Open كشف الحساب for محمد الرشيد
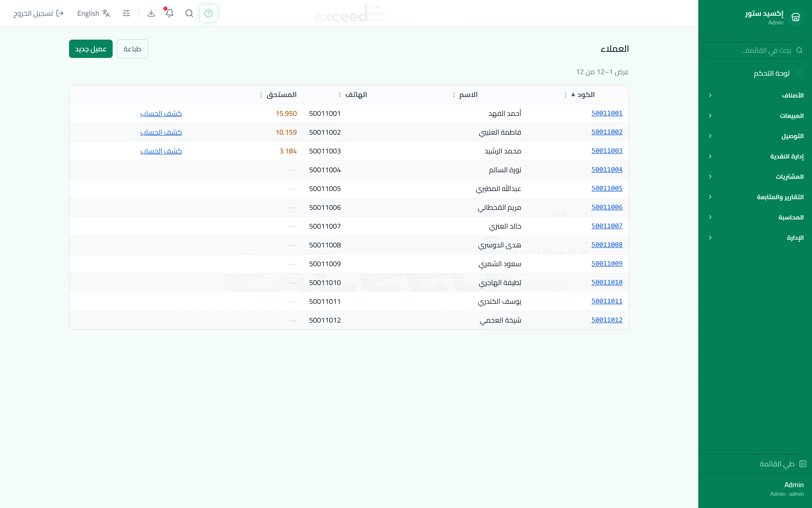The width and height of the screenshot is (812, 508). tap(161, 151)
